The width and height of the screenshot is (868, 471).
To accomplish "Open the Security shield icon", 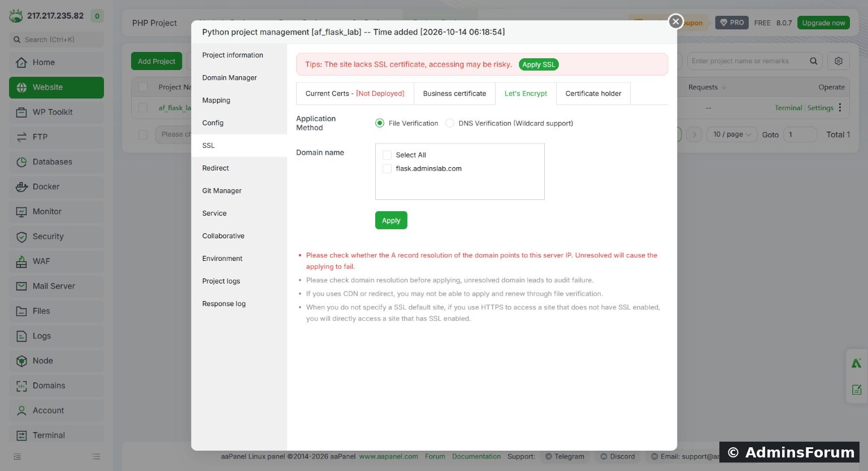I will pyautogui.click(x=21, y=236).
